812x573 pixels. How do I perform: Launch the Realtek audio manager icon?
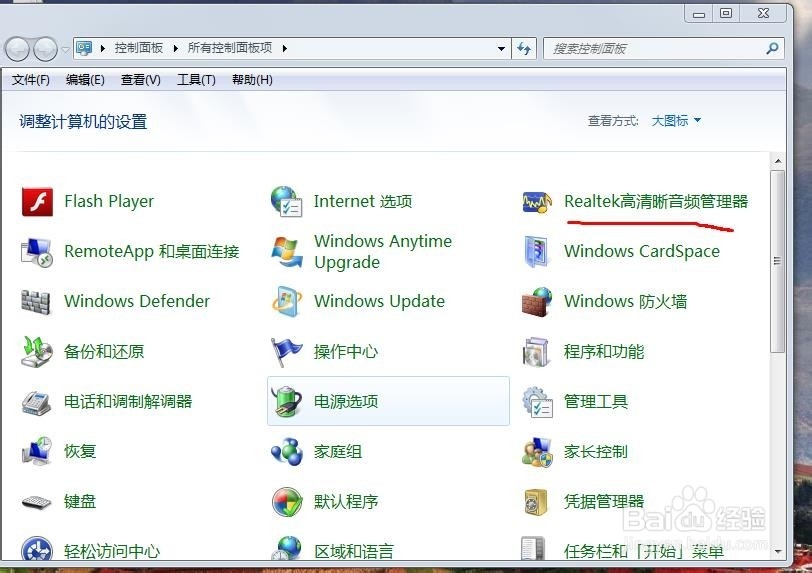point(536,202)
